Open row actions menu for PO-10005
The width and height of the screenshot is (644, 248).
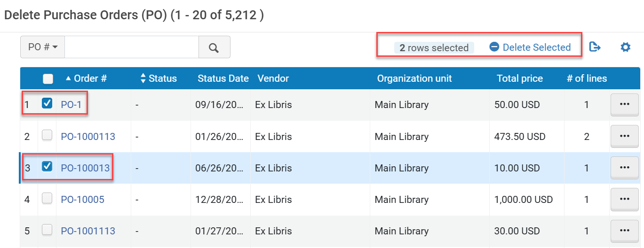(625, 199)
